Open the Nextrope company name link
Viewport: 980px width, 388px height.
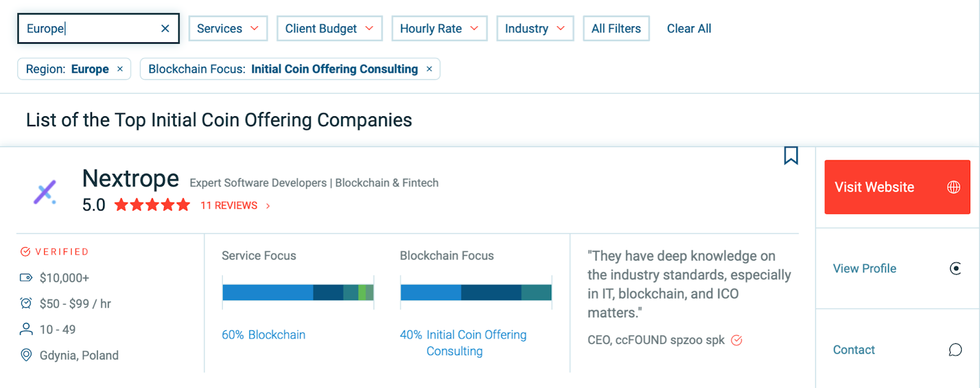pyautogui.click(x=130, y=179)
